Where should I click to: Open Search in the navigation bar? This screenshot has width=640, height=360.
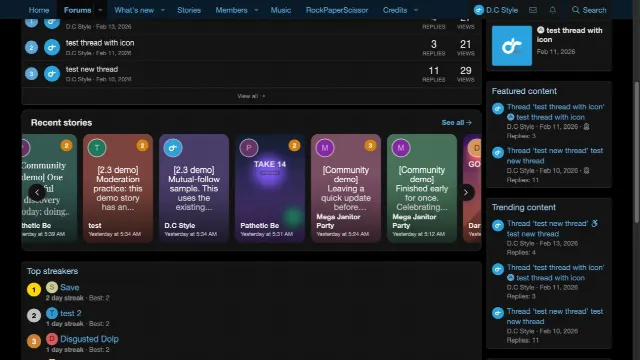(x=589, y=10)
